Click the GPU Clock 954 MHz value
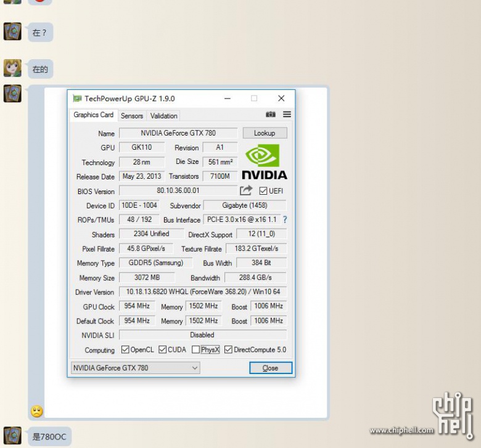The image size is (481, 448). [137, 306]
